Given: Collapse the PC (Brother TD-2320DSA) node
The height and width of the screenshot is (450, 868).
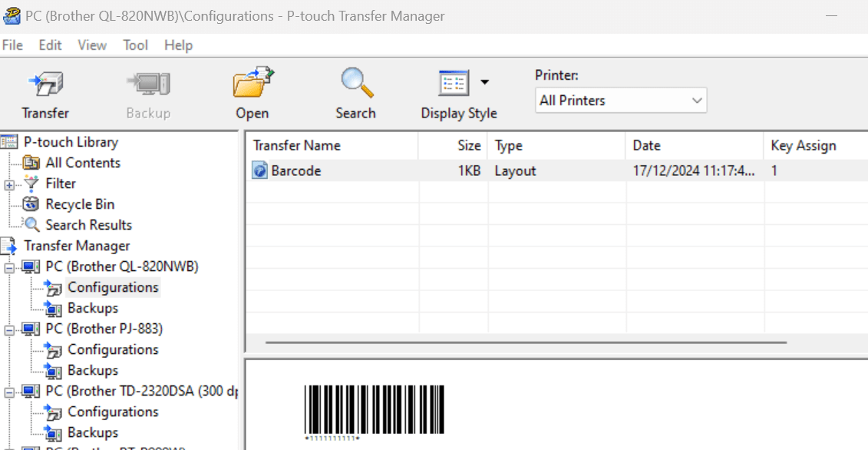Looking at the screenshot, I should 9,392.
